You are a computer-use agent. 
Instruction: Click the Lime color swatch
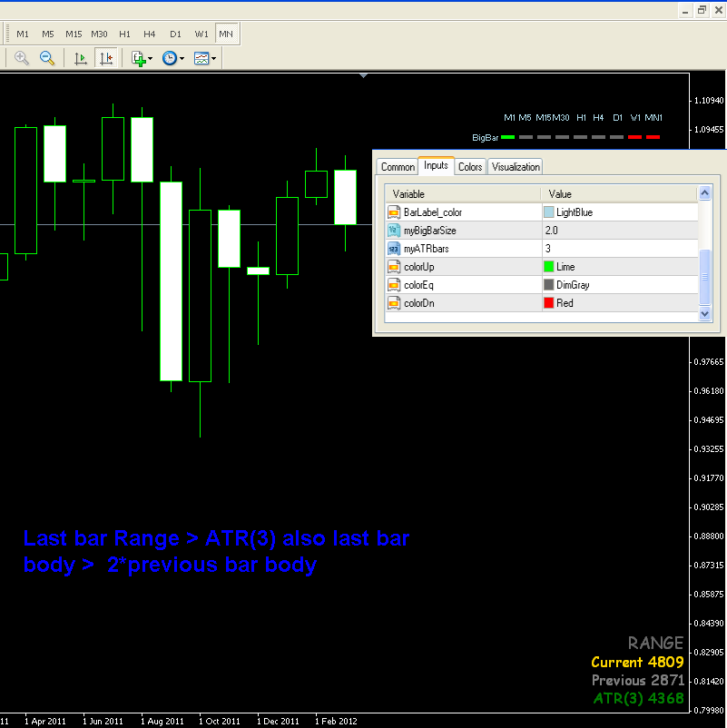549,267
